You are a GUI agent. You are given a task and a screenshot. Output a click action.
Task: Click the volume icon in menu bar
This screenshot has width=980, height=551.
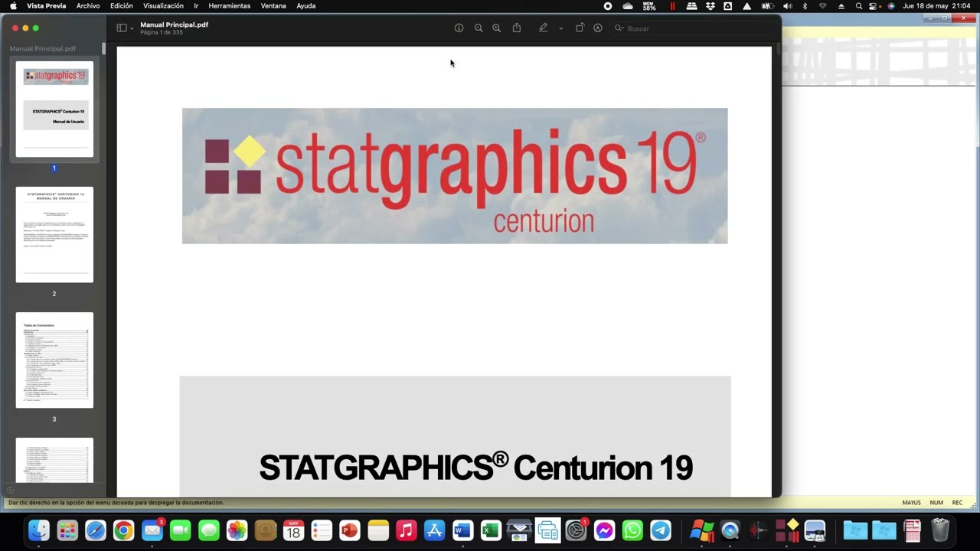coord(787,6)
